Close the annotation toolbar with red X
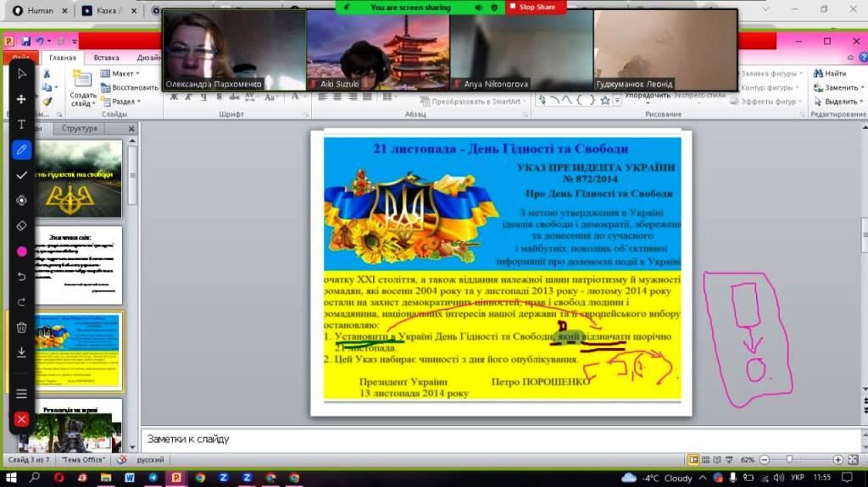The height and width of the screenshot is (487, 868). pos(21,419)
